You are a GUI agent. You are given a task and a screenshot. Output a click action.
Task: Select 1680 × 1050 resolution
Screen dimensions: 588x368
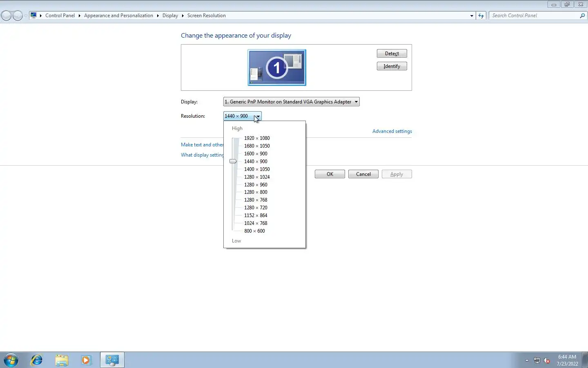click(257, 146)
